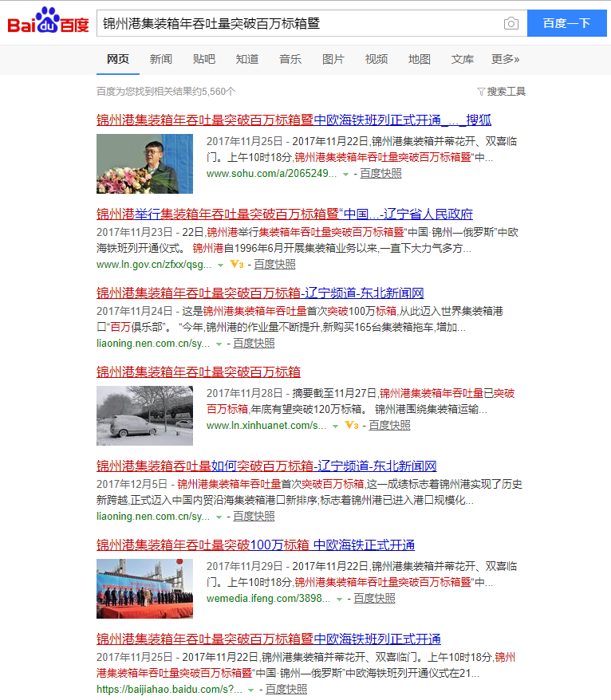Expand dropdown arrow in 2017年12月5日 result
611x700 pixels.
coord(219,517)
